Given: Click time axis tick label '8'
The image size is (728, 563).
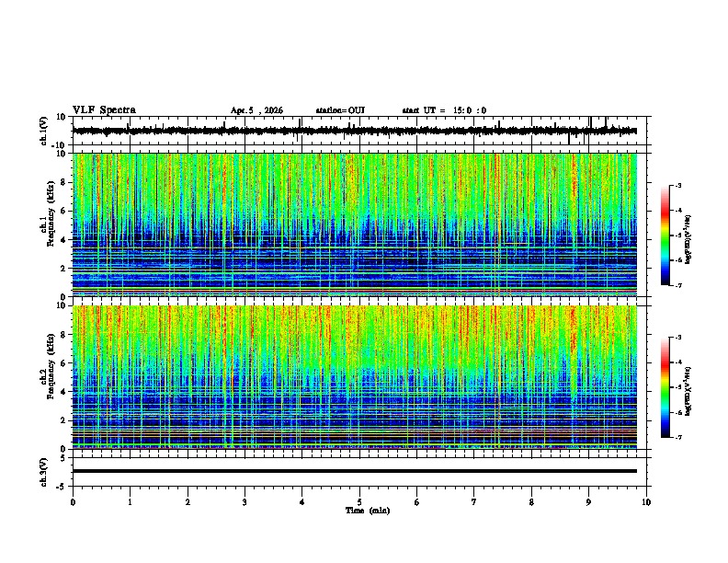Looking at the screenshot, I should tap(531, 502).
